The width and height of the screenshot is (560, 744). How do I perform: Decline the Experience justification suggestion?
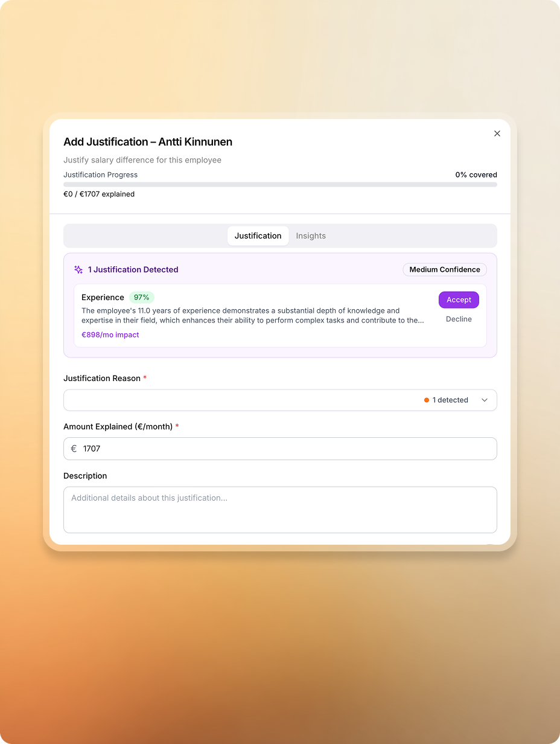tap(459, 319)
